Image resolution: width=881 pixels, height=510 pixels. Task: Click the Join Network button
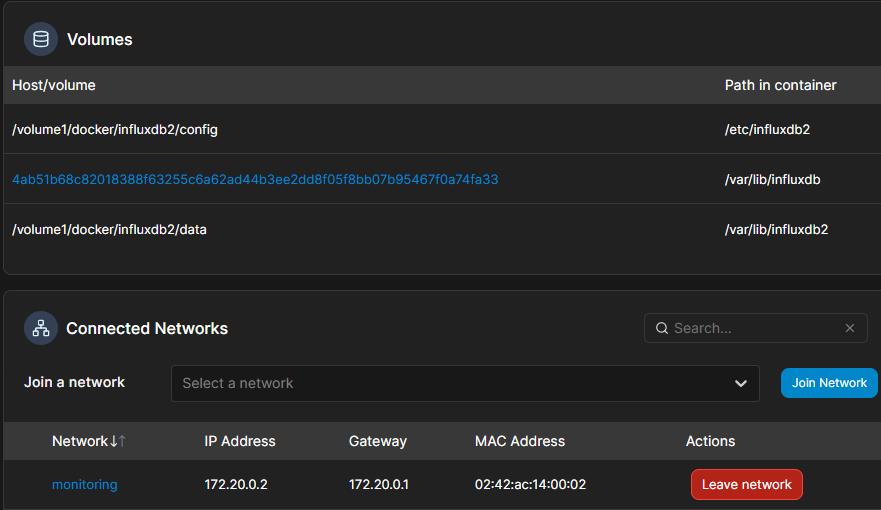pos(829,383)
